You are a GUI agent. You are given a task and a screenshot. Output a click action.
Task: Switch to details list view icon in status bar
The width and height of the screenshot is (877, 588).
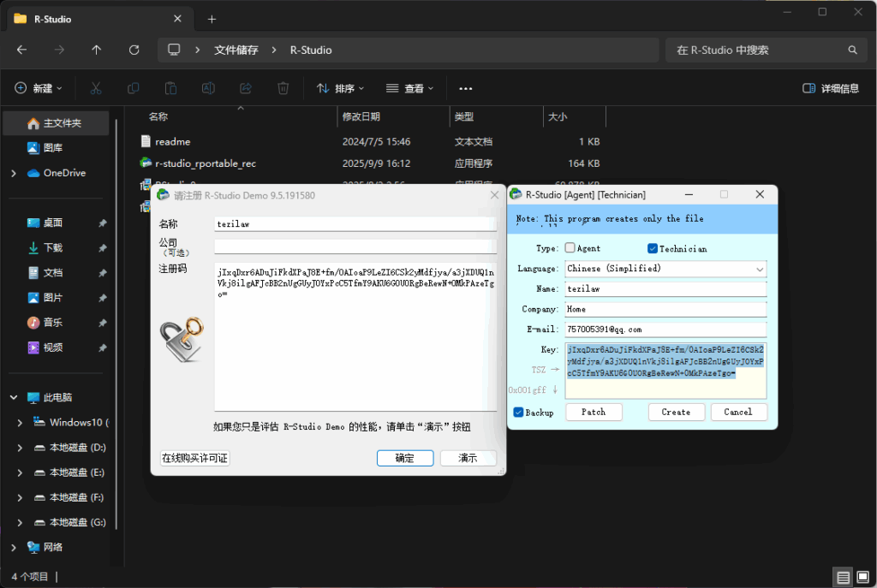[x=843, y=577]
